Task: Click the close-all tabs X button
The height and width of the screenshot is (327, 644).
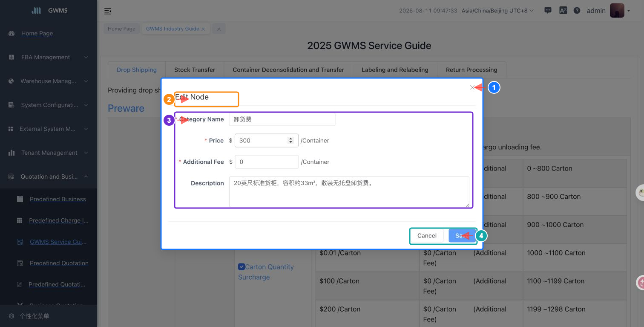Action: pos(219,29)
